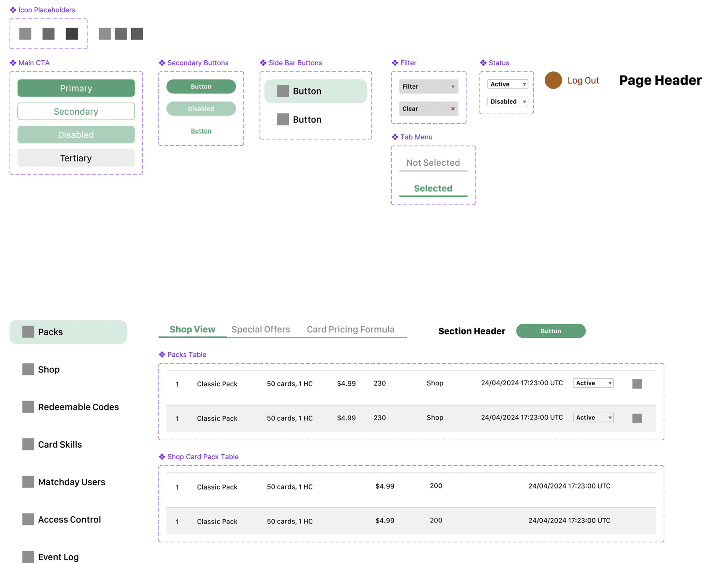Click the Button next to Section Header
Viewport: 727px width, 588px height.
(551, 331)
